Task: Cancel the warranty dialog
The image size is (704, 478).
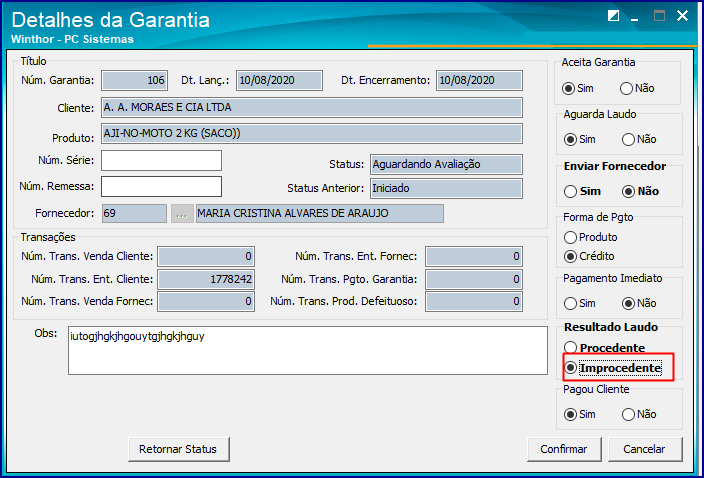Action: (645, 449)
